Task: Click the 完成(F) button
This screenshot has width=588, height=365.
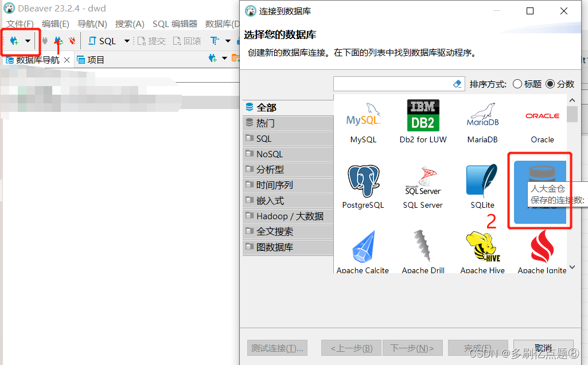Action: tap(478, 348)
